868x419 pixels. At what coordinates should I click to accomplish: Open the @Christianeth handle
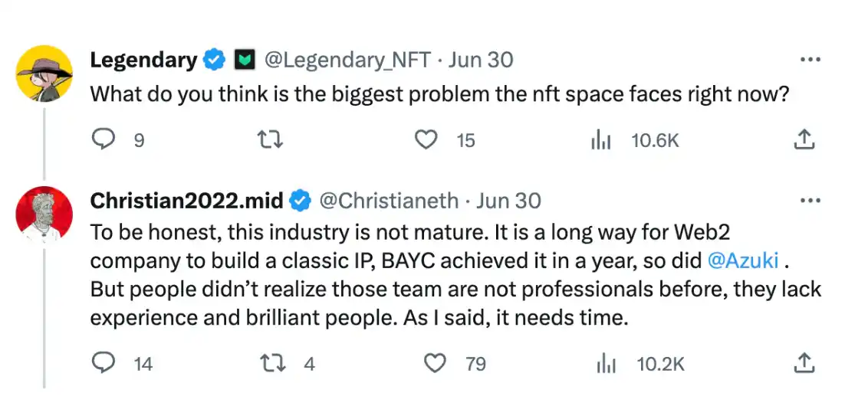388,201
